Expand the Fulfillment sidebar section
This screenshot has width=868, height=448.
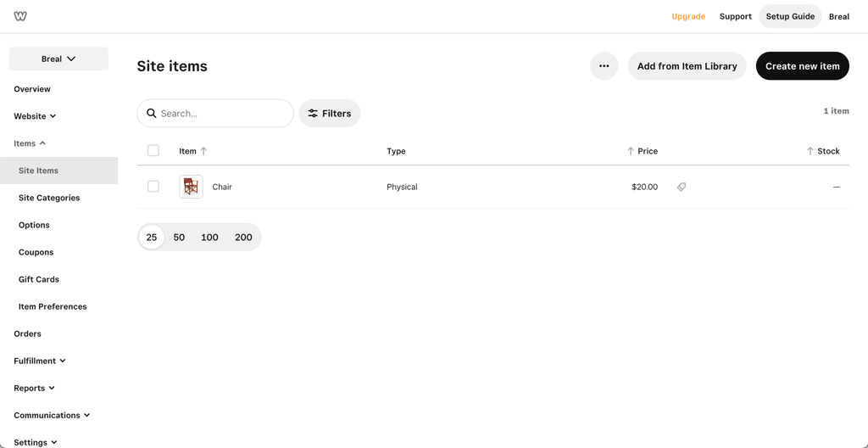[x=40, y=361]
